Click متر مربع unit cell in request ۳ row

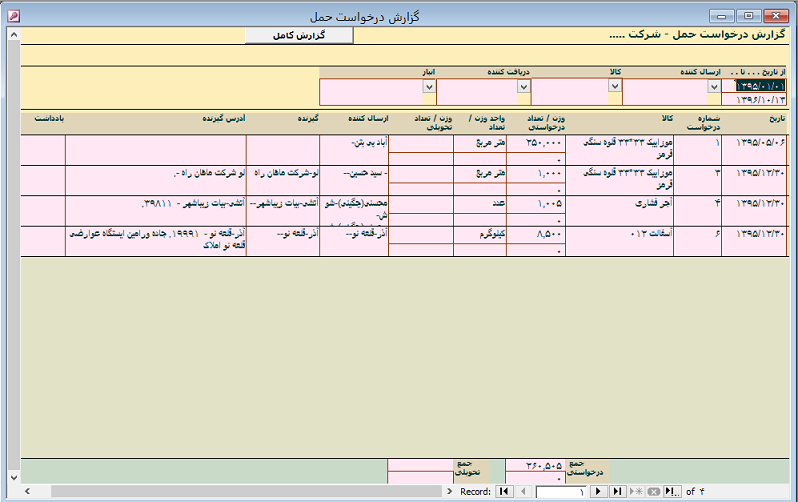(480, 174)
